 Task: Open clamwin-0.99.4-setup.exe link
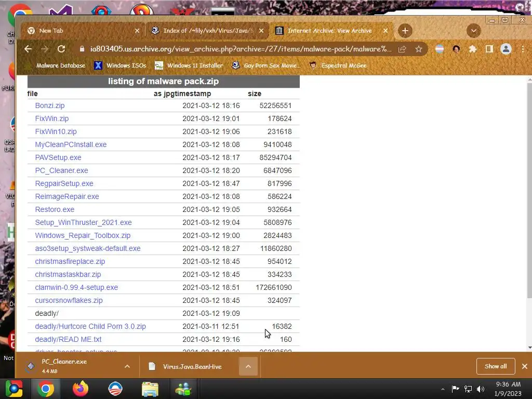77,287
